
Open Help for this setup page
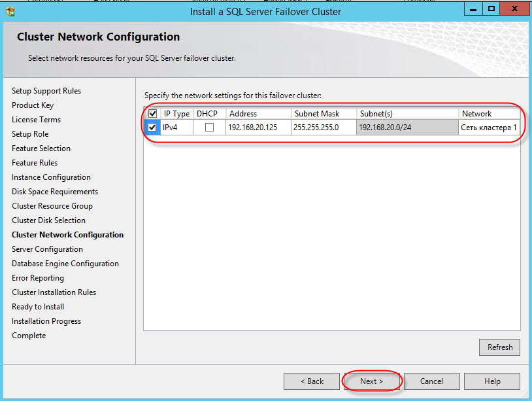click(x=492, y=381)
